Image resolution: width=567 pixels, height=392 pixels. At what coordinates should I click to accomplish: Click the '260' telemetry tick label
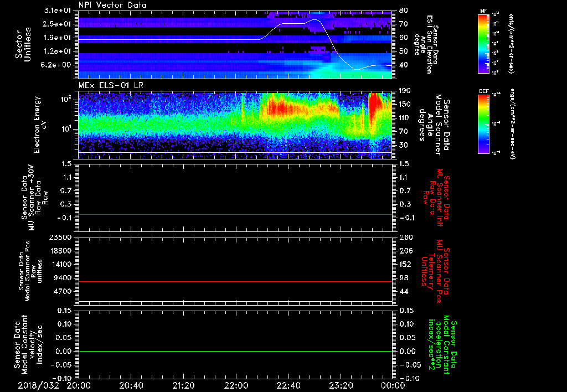coord(406,237)
